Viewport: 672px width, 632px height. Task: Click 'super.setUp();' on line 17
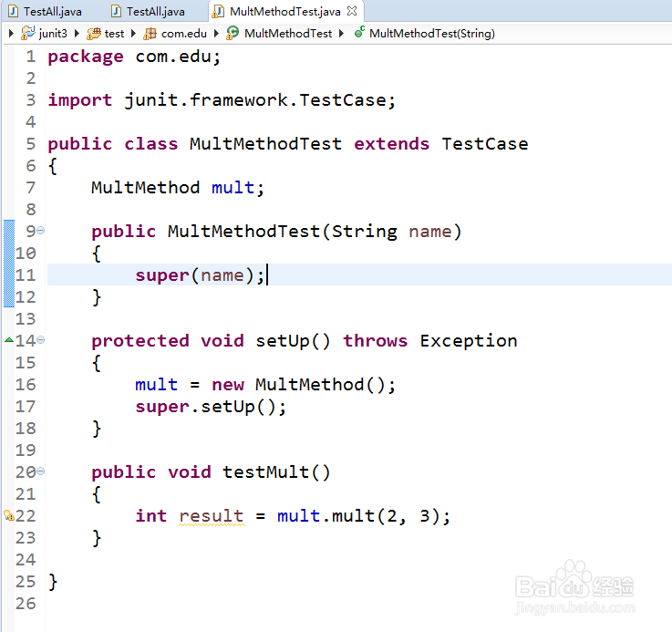[x=211, y=407]
